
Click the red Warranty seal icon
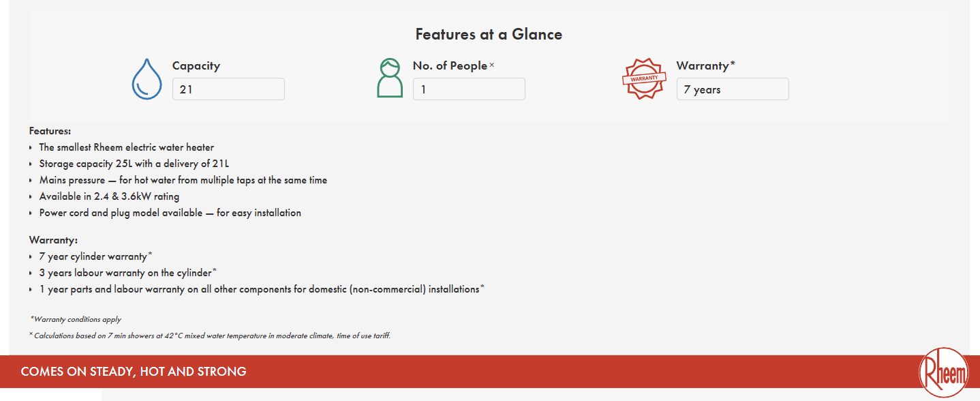644,79
